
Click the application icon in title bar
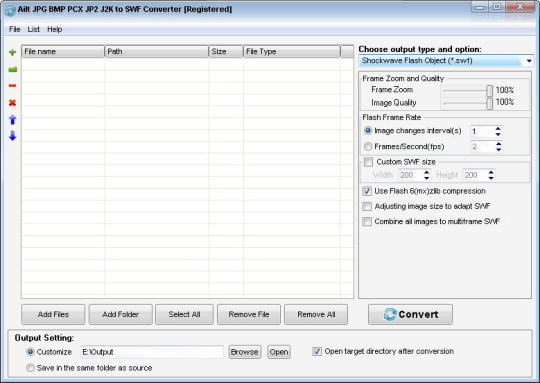(x=10, y=10)
